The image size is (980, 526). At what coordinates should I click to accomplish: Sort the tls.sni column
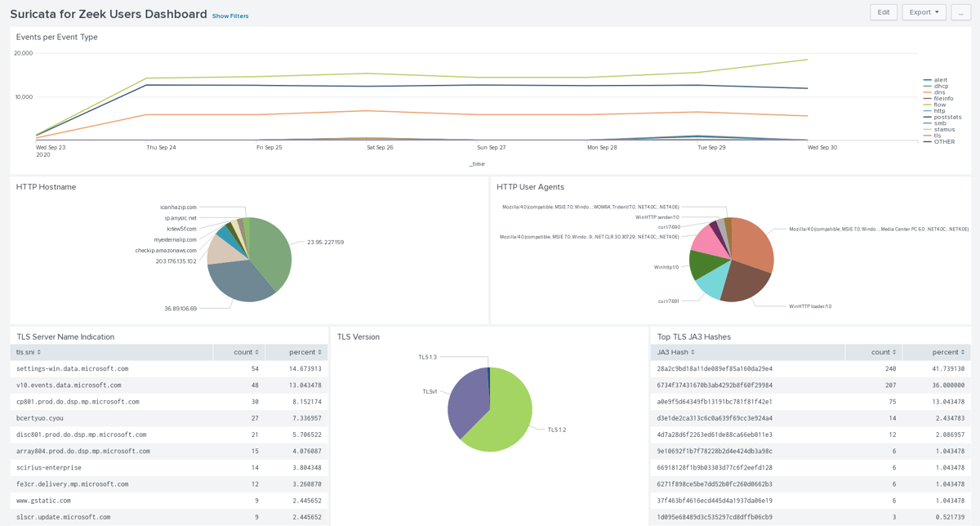click(x=111, y=352)
